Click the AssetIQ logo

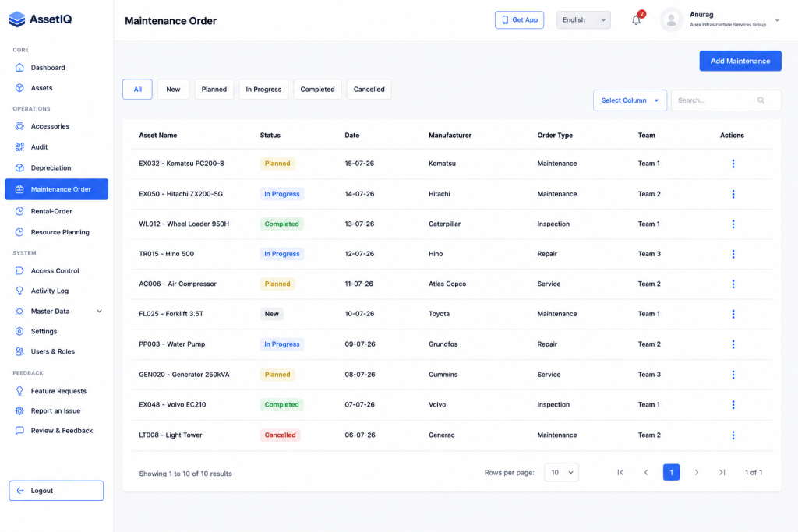click(41, 19)
